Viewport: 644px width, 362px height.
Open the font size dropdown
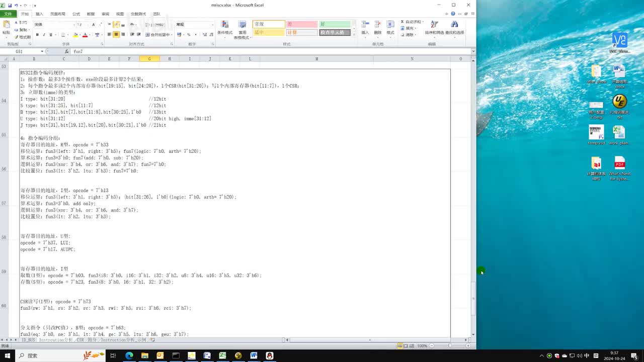coord(88,24)
